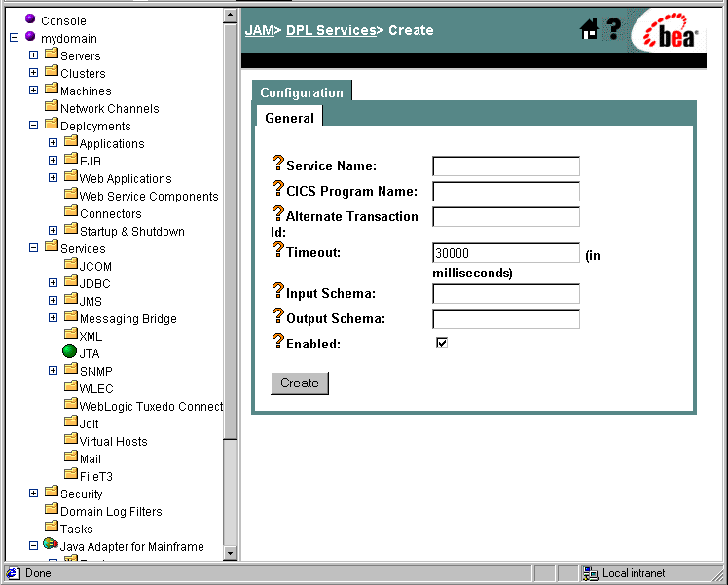
Task: Click the Alternate Transaction Id field
Action: [506, 217]
